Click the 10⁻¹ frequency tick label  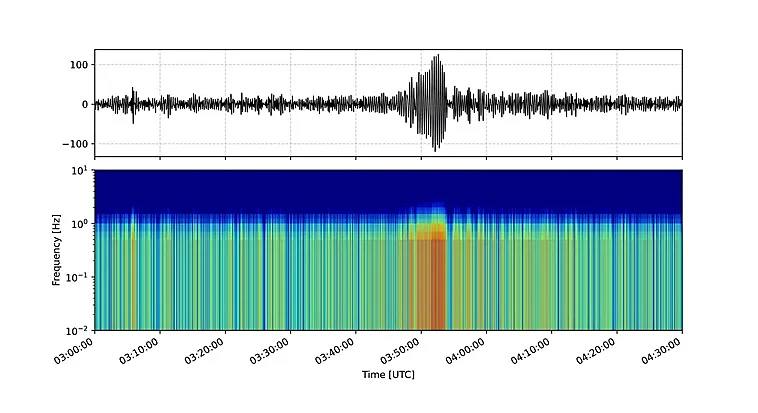[x=77, y=278]
